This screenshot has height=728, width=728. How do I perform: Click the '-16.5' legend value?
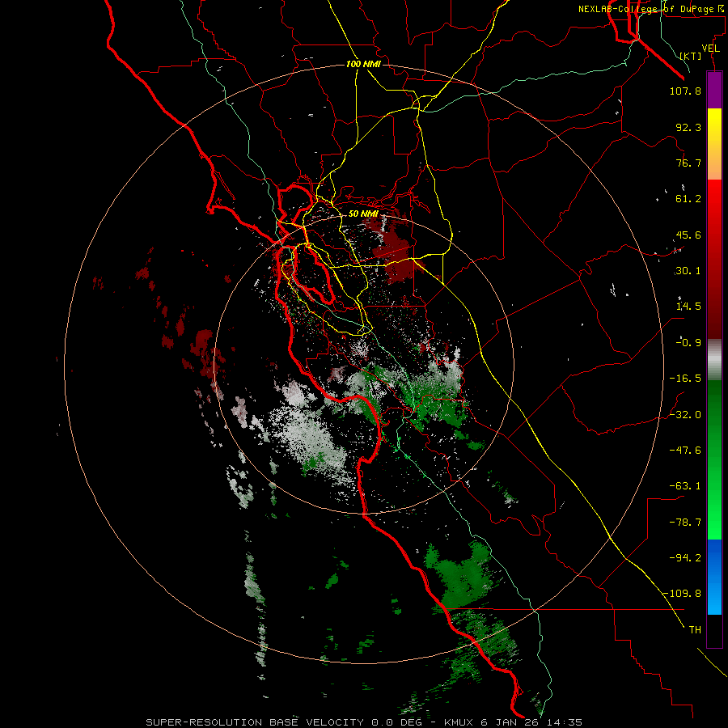685,379
